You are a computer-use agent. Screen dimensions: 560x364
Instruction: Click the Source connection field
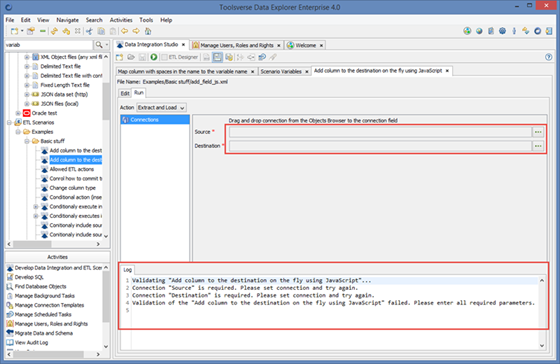[x=380, y=132]
